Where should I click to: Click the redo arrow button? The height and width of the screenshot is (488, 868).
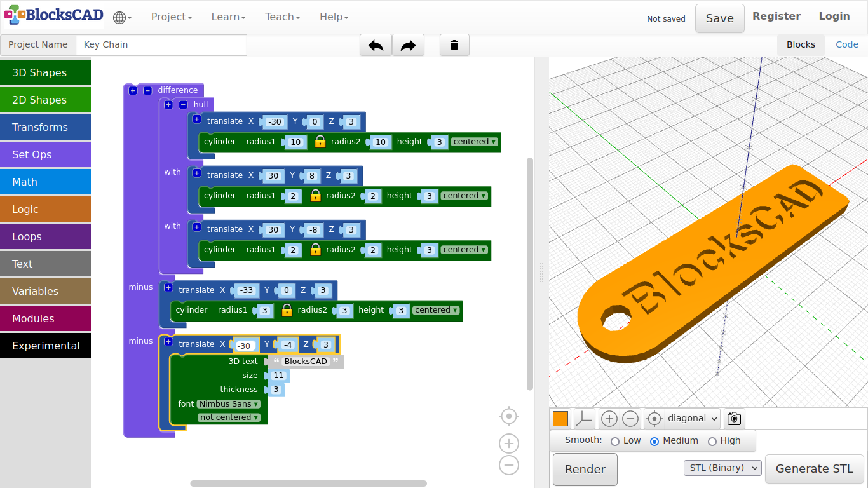pos(408,45)
